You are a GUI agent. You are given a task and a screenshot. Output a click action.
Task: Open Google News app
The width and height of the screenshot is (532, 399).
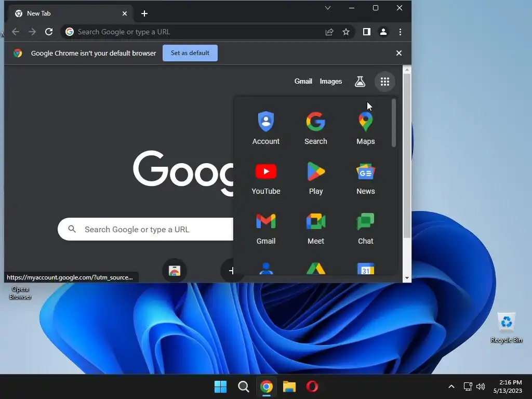coord(365,178)
